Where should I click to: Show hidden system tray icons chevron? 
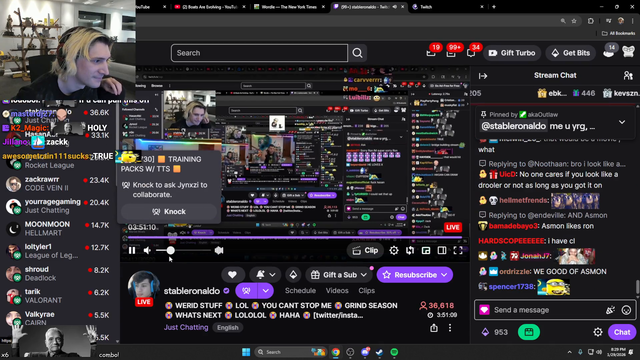point(569,352)
